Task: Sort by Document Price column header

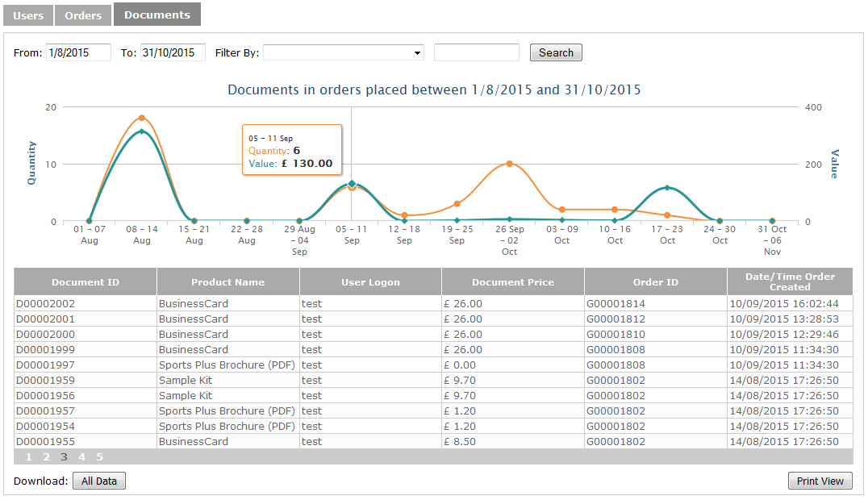Action: pyautogui.click(x=513, y=282)
